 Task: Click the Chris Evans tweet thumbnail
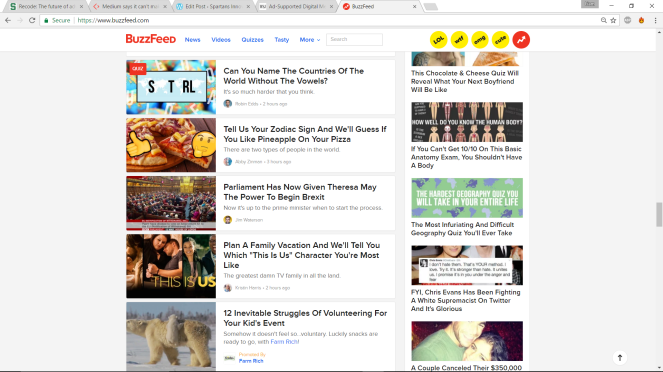467,265
